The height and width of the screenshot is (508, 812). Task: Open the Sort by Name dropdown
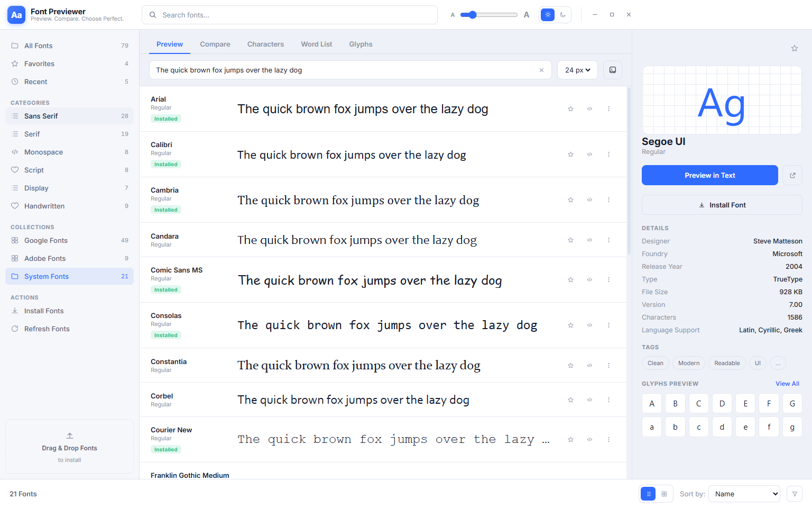(744, 494)
